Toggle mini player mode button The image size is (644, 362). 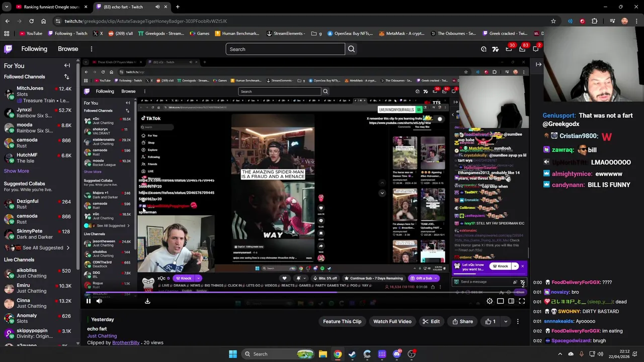[x=500, y=301]
